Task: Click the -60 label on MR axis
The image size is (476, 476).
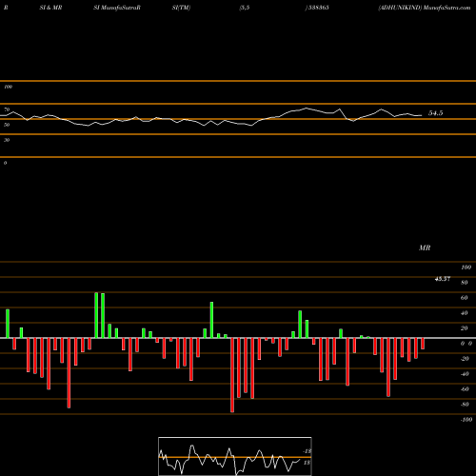Action: 465,389
